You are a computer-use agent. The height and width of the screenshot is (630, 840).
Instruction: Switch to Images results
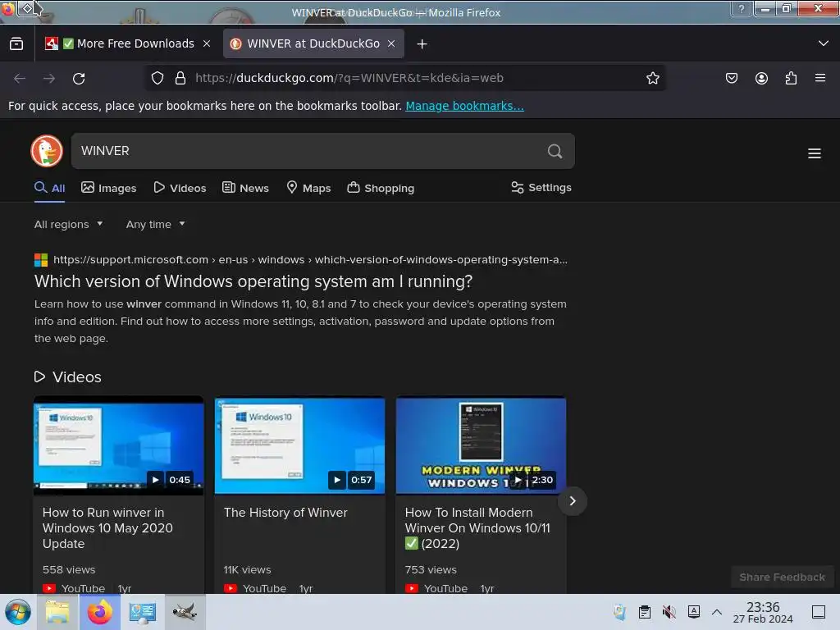109,188
